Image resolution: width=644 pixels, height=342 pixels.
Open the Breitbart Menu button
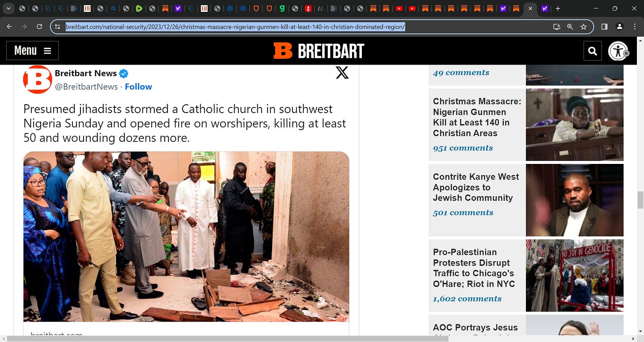point(32,51)
